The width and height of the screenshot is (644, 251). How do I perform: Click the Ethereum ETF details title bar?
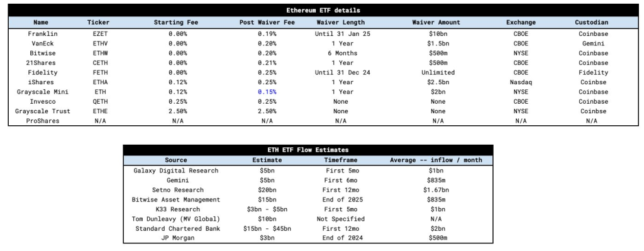[322, 10]
